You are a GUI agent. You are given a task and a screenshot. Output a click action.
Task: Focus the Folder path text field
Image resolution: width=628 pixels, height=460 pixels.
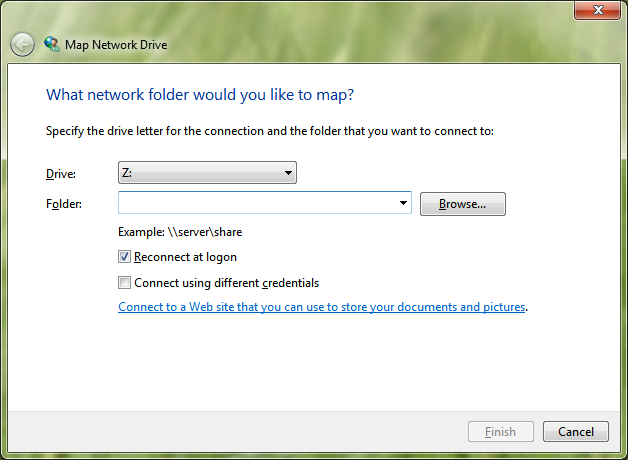(258, 203)
